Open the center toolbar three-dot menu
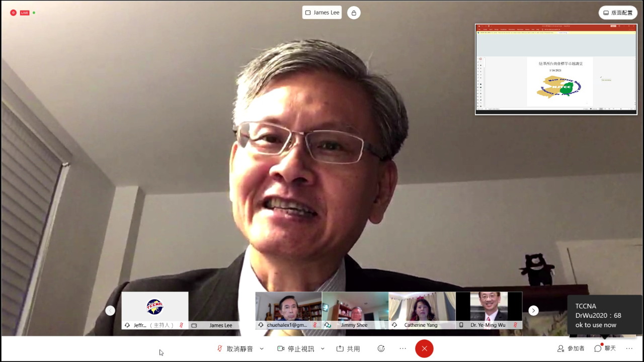644x362 pixels. [403, 348]
